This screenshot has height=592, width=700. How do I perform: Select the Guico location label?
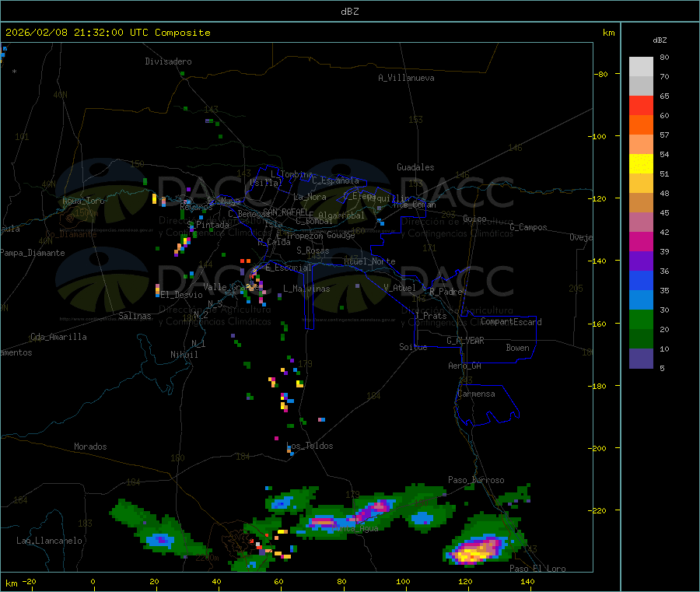[474, 219]
